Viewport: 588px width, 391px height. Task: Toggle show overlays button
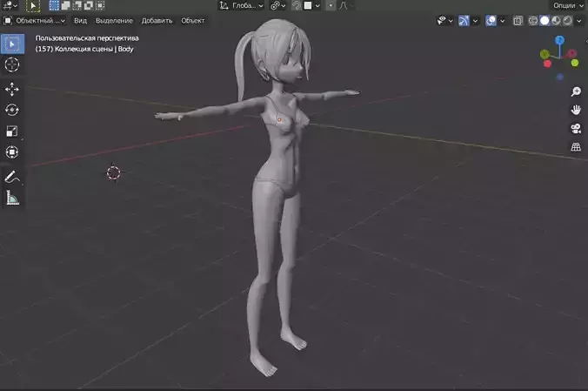491,20
